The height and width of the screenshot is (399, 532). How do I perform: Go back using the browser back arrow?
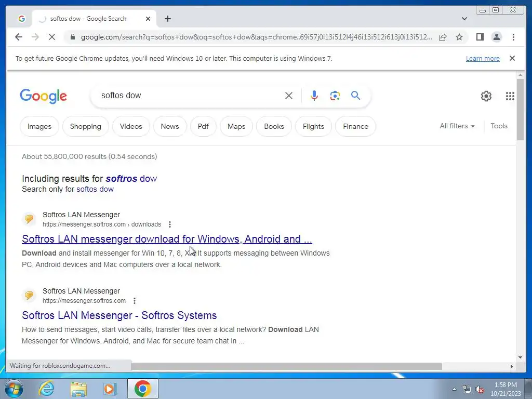pos(19,37)
